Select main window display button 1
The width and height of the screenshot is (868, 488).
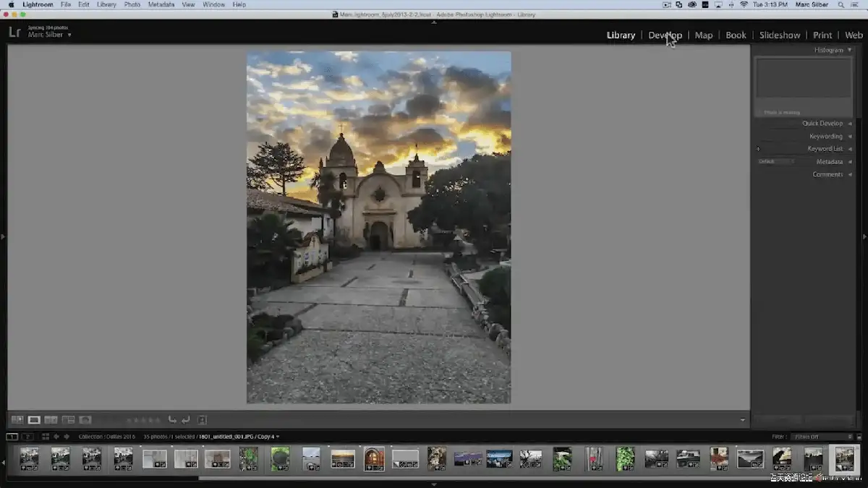(12, 437)
